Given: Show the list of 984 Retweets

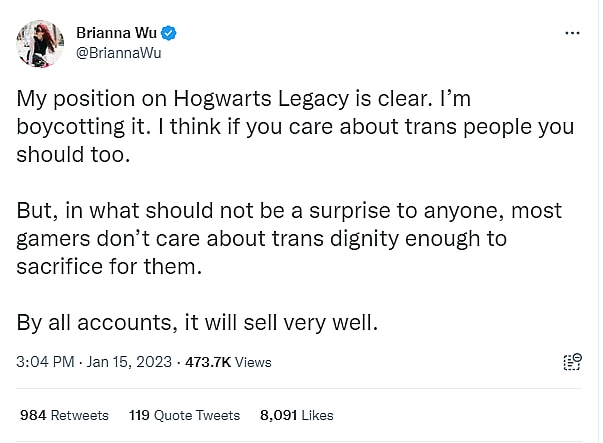Looking at the screenshot, I should pos(63,414).
